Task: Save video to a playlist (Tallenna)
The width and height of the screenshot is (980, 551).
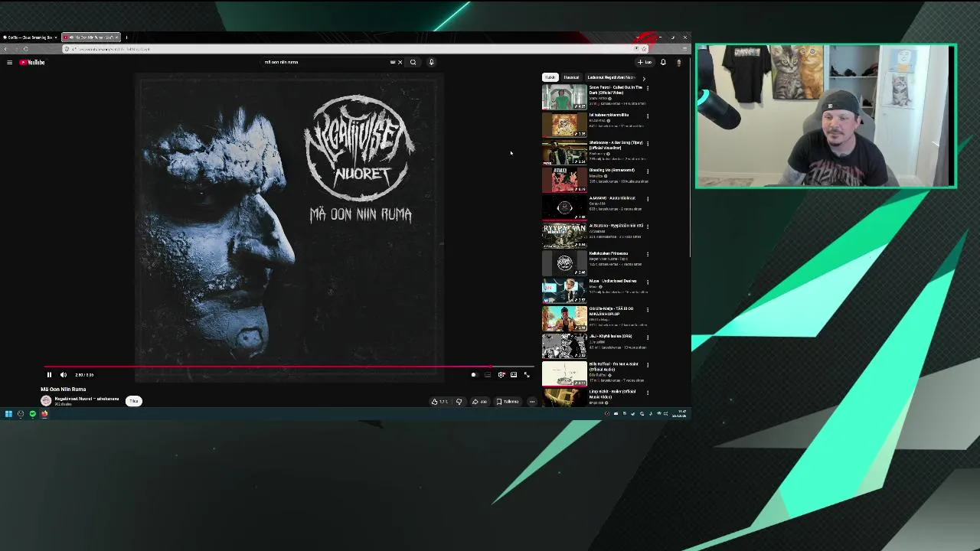Action: coord(508,402)
